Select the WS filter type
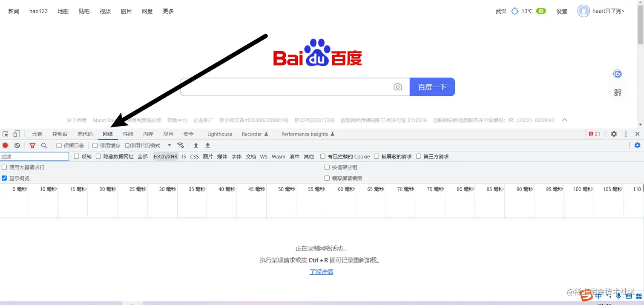 [264, 156]
